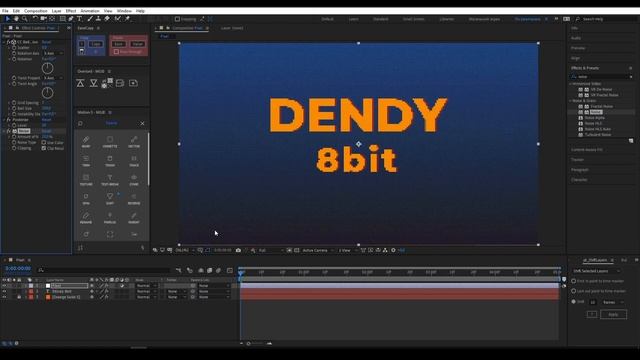
Task: Open the Animation menu
Action: point(90,11)
